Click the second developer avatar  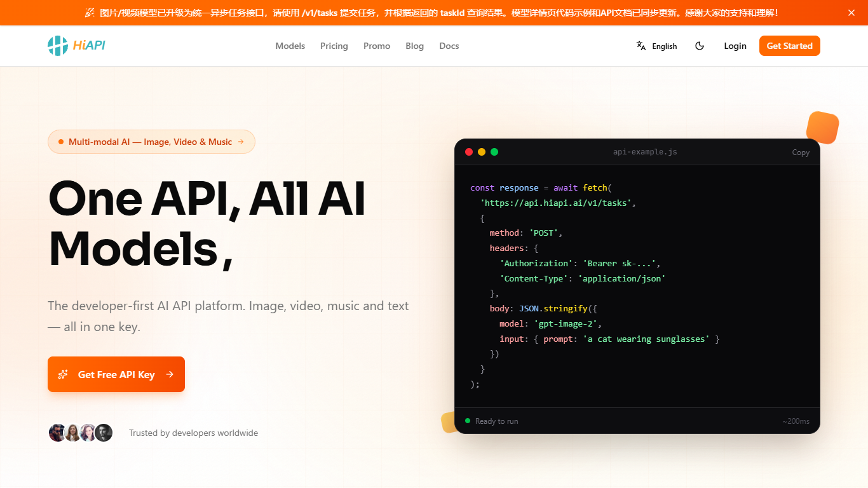(x=72, y=433)
